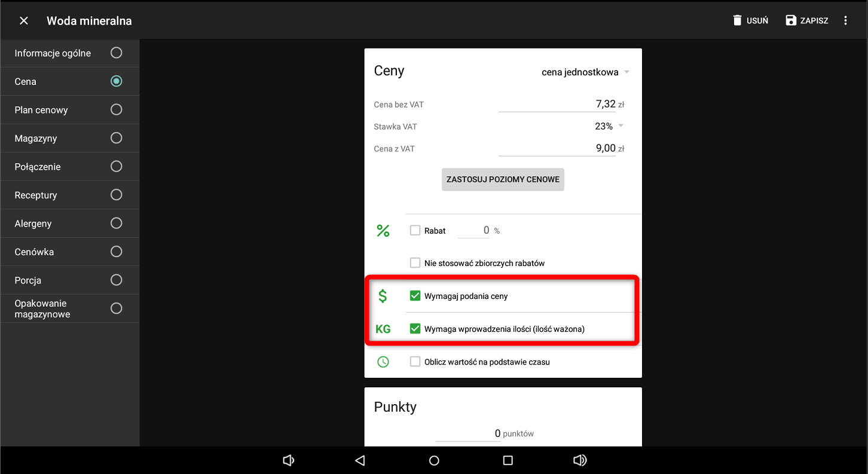Check Nie stosować zbiorczych rabatów
The width and height of the screenshot is (868, 474).
(415, 263)
